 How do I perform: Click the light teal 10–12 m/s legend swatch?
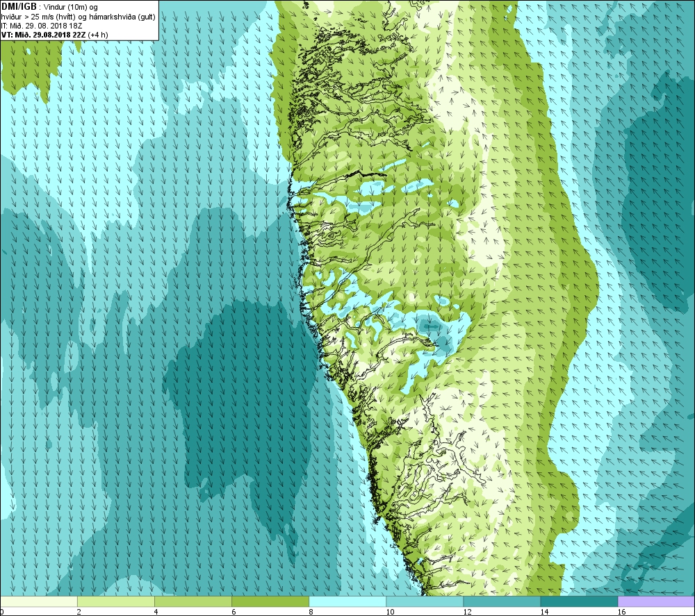(x=424, y=601)
